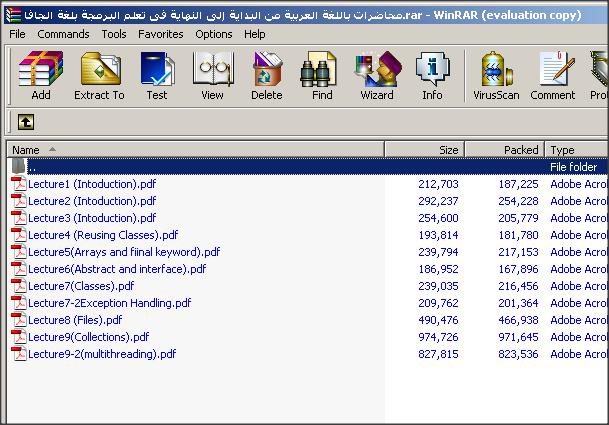Click size value 974,726
Viewport: 609px width, 425px height.
[438, 337]
